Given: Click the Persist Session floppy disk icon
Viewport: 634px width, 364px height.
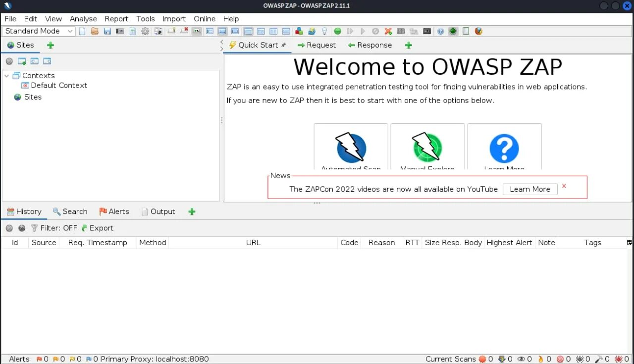Looking at the screenshot, I should coord(107,31).
